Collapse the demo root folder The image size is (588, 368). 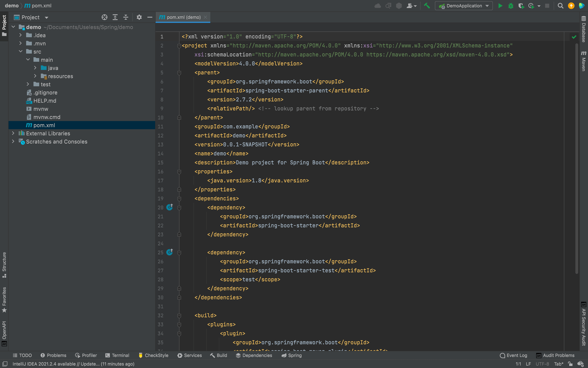[x=13, y=27]
